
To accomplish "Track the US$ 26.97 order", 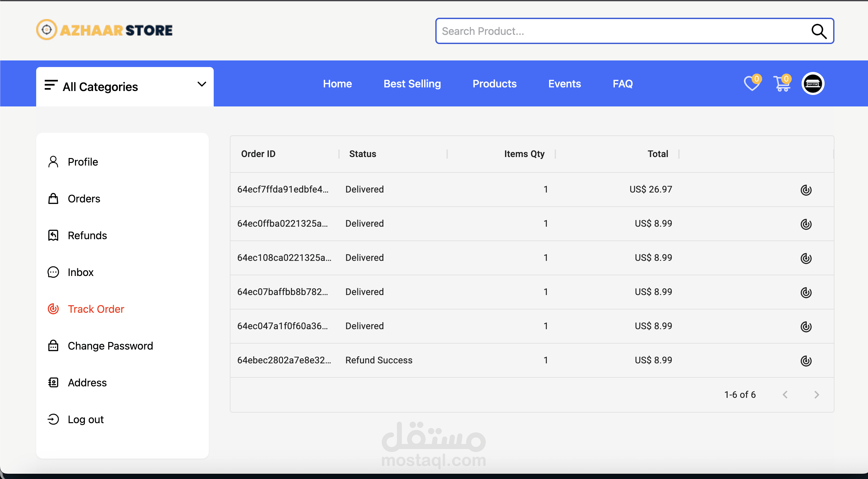I will point(806,190).
